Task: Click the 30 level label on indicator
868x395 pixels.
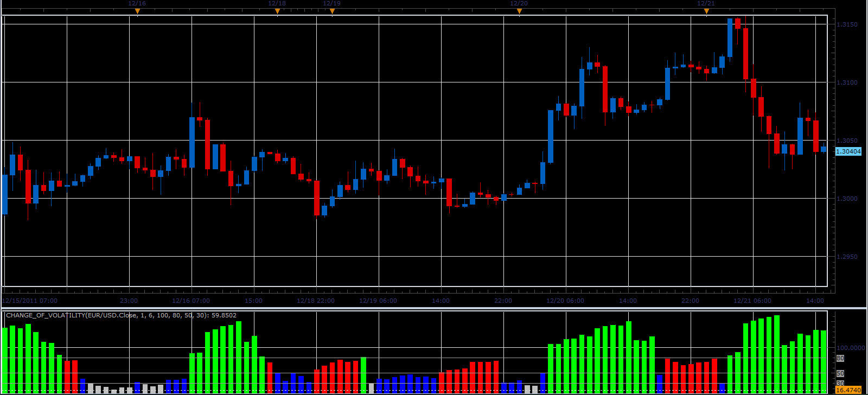Action: 840,383
